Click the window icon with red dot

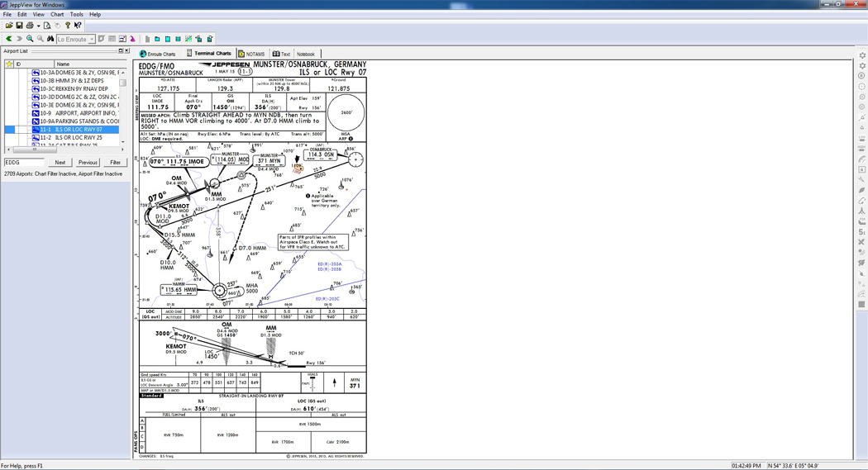122,40
